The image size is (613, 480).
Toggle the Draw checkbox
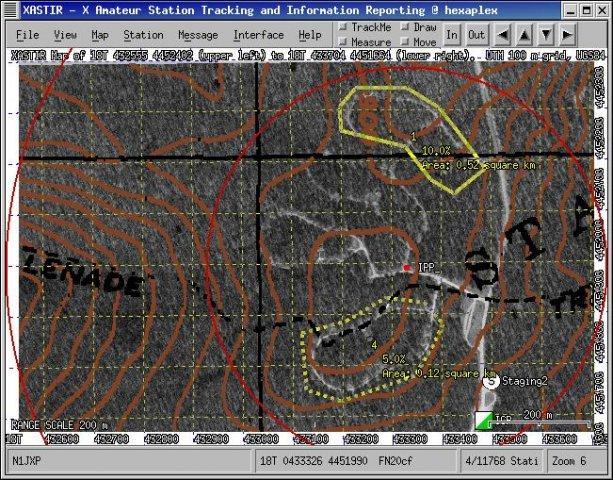(405, 27)
